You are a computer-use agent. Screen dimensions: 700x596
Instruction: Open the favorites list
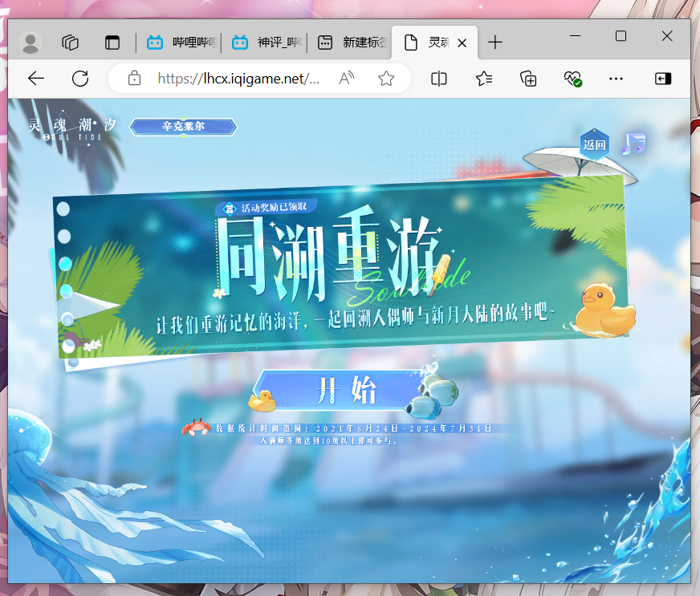pyautogui.click(x=483, y=79)
